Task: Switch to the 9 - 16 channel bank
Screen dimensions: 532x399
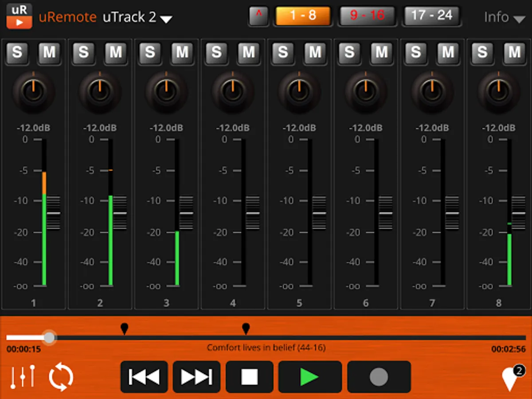Action: [367, 16]
